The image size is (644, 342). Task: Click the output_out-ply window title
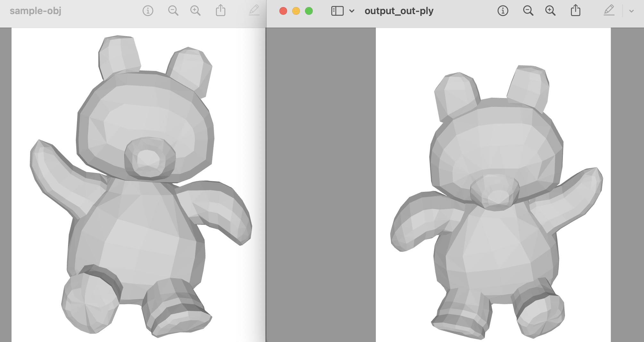(399, 11)
